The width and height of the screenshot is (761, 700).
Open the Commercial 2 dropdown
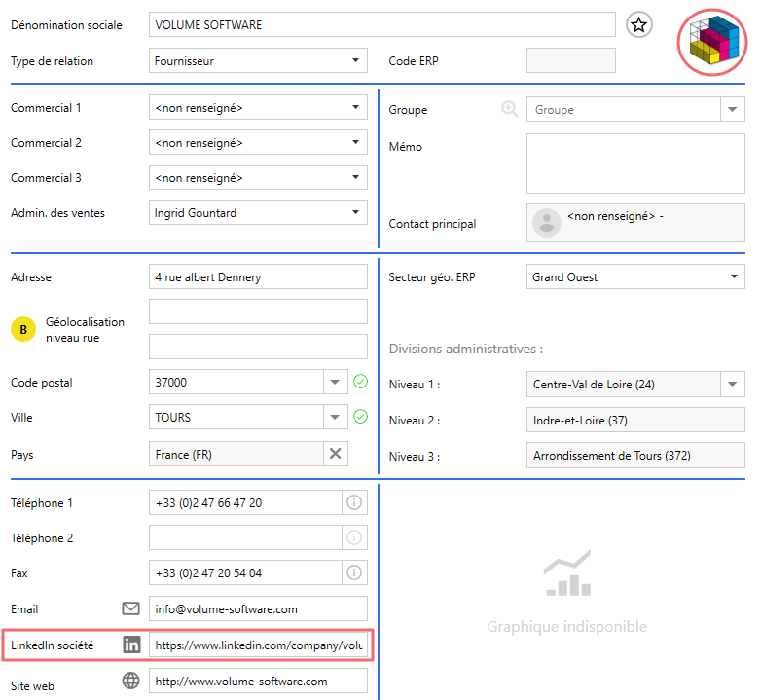point(258,142)
